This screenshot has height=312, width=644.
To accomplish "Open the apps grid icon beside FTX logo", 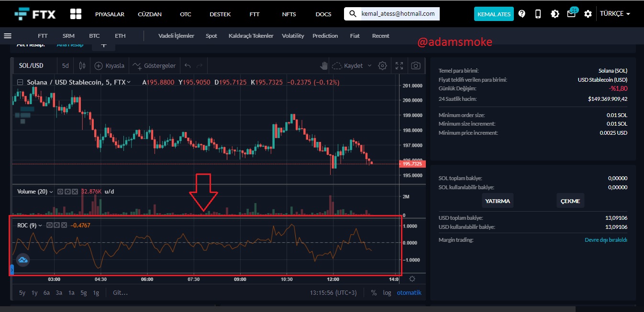I will [x=76, y=14].
